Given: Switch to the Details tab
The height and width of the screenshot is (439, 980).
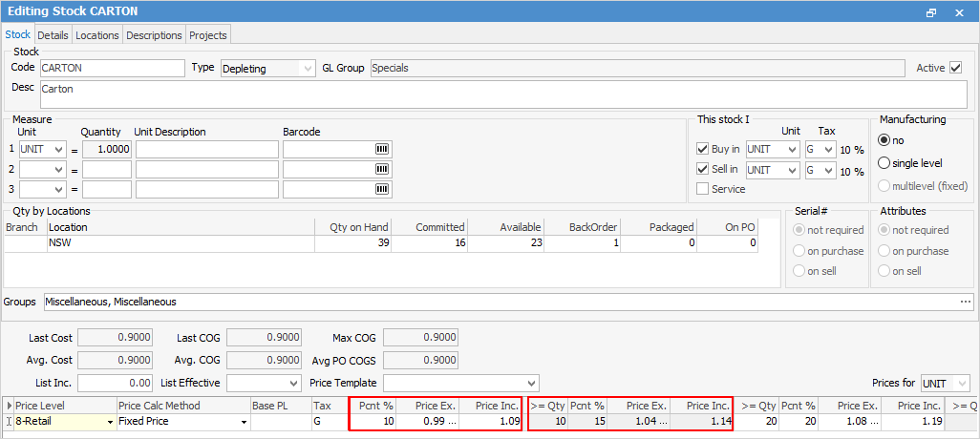Looking at the screenshot, I should [53, 35].
